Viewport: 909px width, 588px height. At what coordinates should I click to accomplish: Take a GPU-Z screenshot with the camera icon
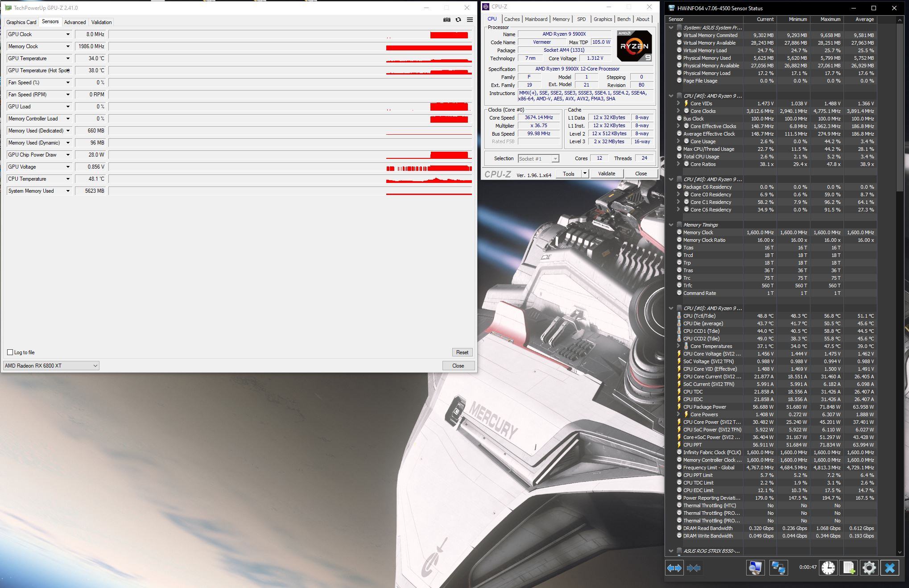(446, 20)
